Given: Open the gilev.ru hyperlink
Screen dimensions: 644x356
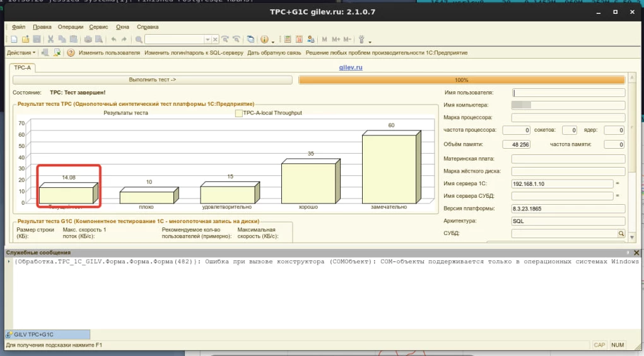Looking at the screenshot, I should tap(350, 67).
